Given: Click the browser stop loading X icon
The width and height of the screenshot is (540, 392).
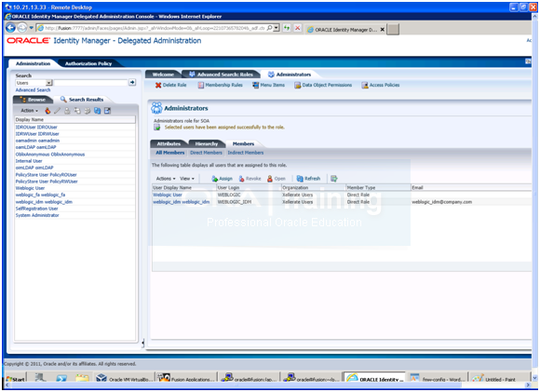Looking at the screenshot, I should coord(298,28).
